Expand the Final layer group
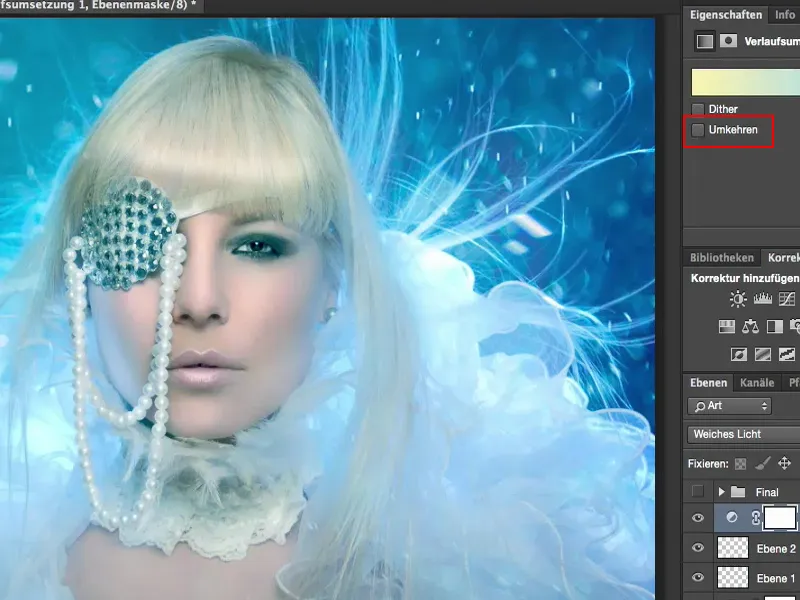This screenshot has height=600, width=800. 721,492
